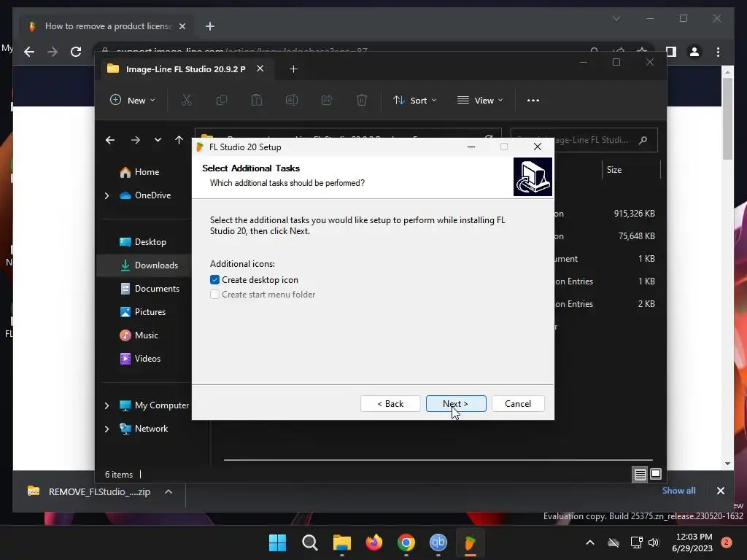Select the Image-Line FL Studio 20.9.2 tab
Screen dimensions: 747x560
(185, 69)
